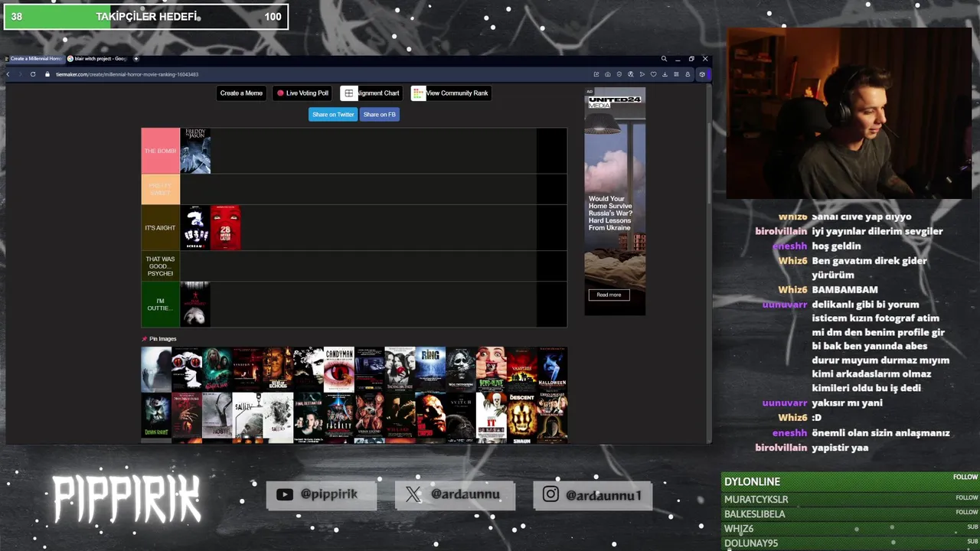Pick the binoculars-face poster from the pool
Screen dimensions: 980x551
click(x=187, y=370)
